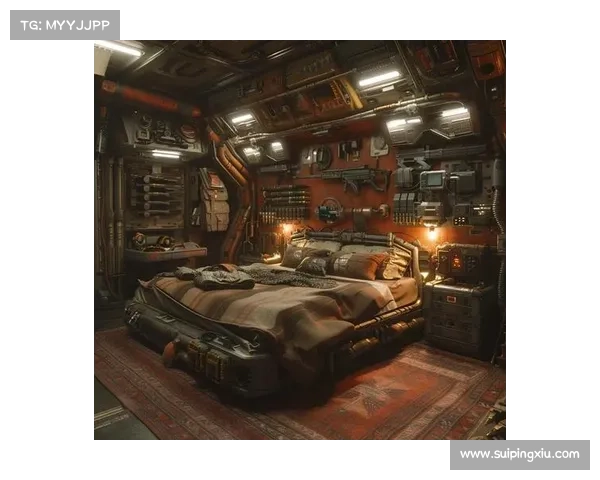Click the ammunition rack on the red wall
This screenshot has height=480, width=600.
pyautogui.click(x=286, y=200)
